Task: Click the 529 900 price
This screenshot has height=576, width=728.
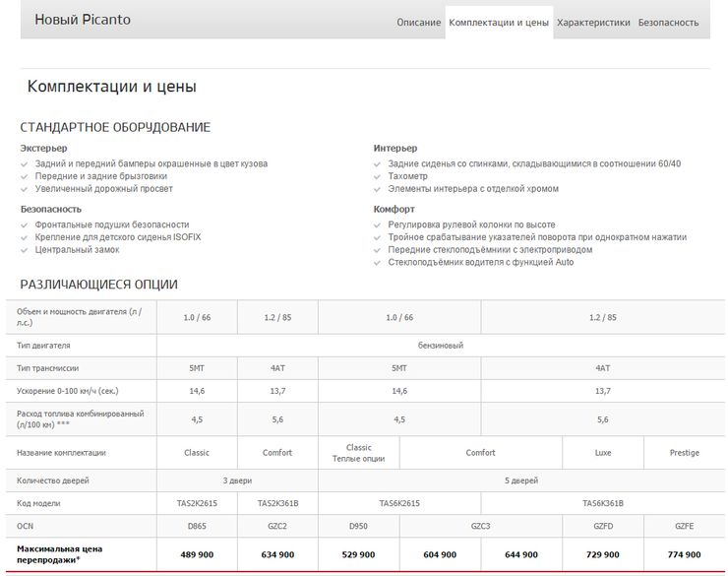Action: point(358,555)
